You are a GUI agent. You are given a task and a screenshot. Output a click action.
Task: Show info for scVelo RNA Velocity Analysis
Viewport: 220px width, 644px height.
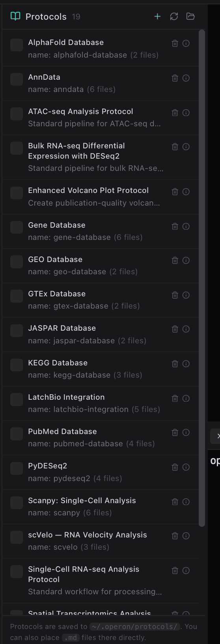[x=186, y=536]
